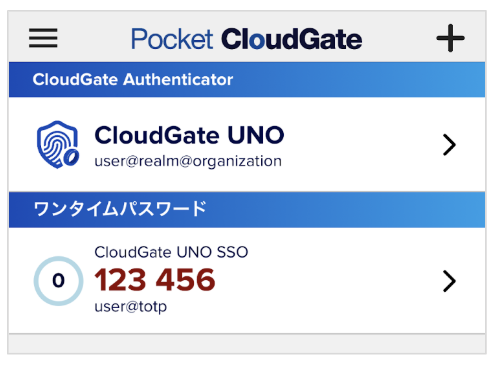
Task: Click the user@totp account name
Action: 131,307
